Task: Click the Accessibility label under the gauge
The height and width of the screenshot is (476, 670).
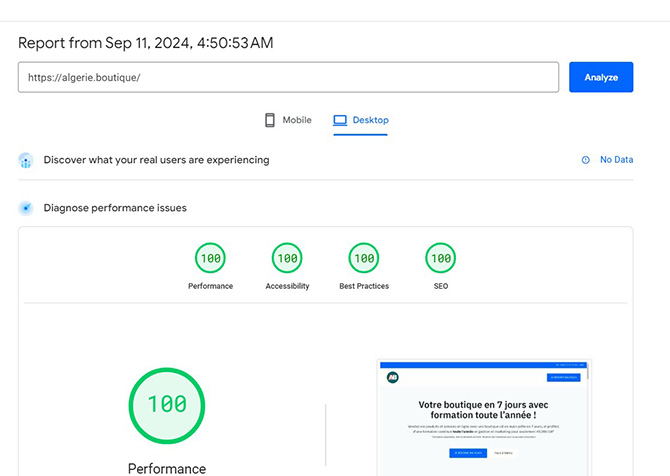Action: point(287,286)
